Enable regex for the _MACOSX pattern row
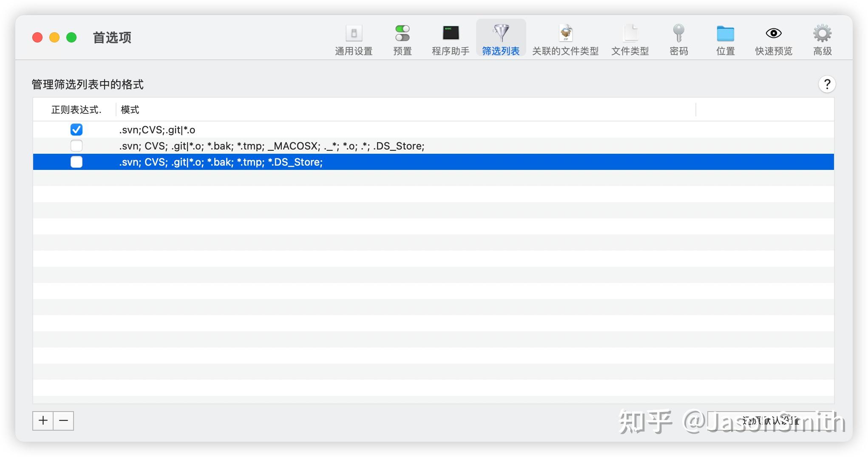Viewport: 868px width, 457px height. click(77, 146)
